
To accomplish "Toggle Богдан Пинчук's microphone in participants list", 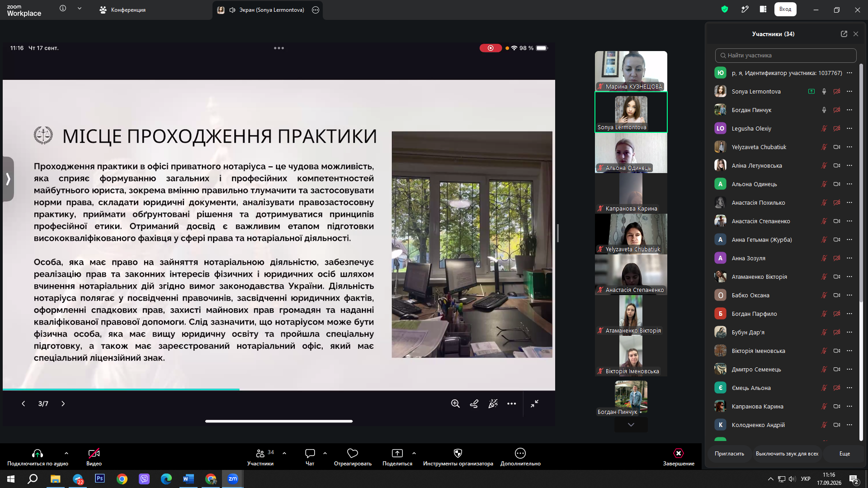I will point(824,110).
